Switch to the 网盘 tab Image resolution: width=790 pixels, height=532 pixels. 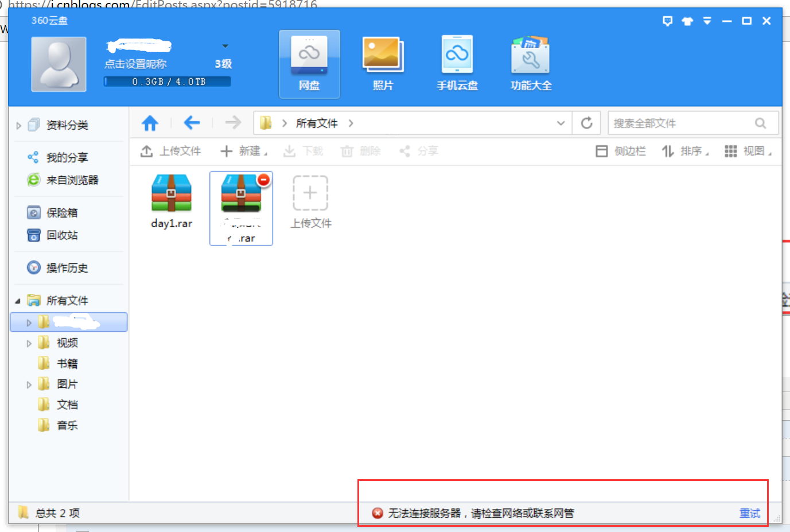pos(309,63)
